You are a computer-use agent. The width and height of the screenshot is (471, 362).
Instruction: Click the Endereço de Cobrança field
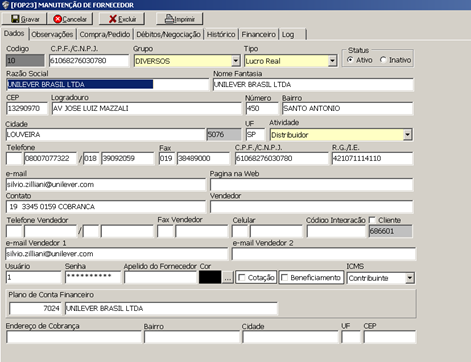(74, 337)
